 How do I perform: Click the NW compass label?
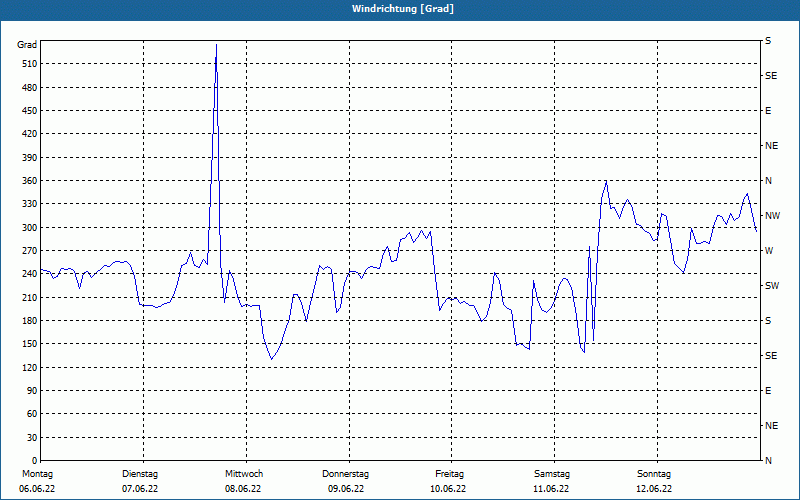[x=772, y=216]
